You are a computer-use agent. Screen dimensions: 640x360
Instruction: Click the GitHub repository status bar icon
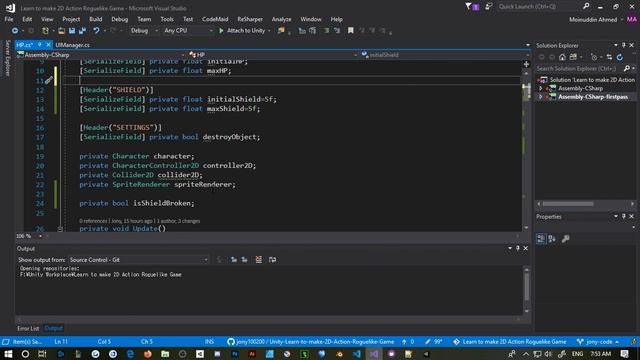pos(231,342)
